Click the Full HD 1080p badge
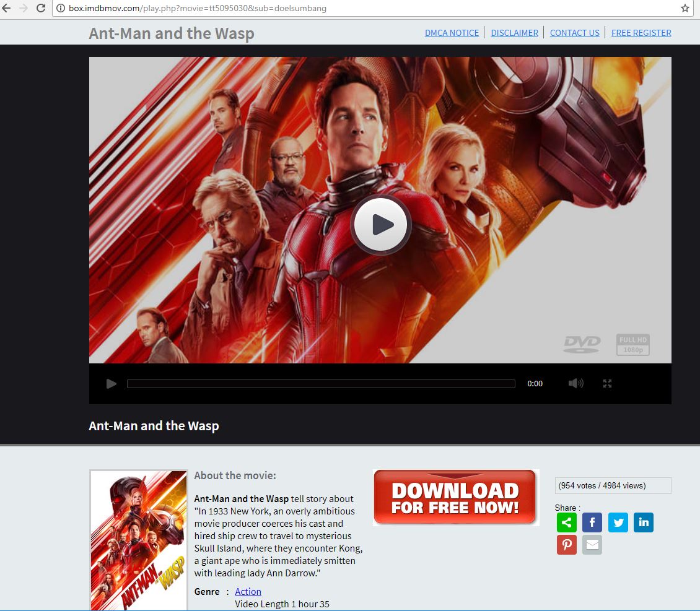This screenshot has width=700, height=611. coord(632,344)
